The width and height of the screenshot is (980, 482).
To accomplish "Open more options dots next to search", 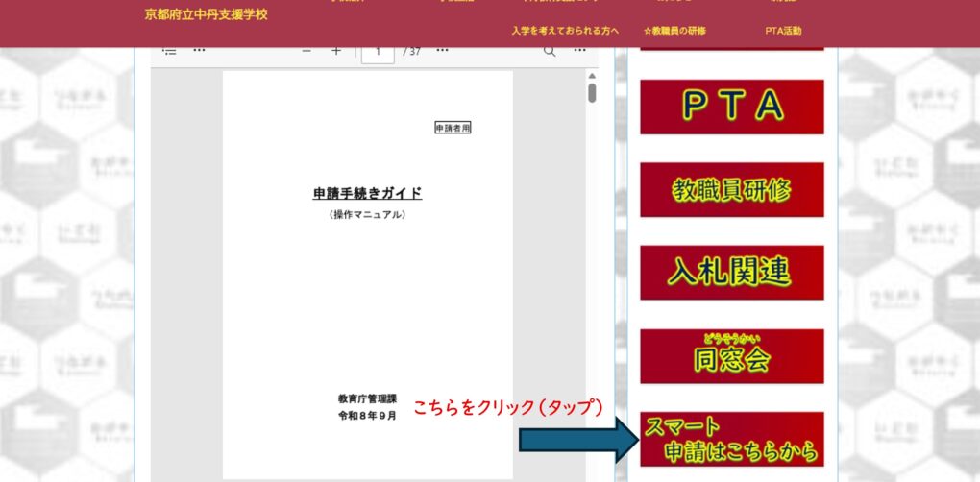I will point(580,50).
